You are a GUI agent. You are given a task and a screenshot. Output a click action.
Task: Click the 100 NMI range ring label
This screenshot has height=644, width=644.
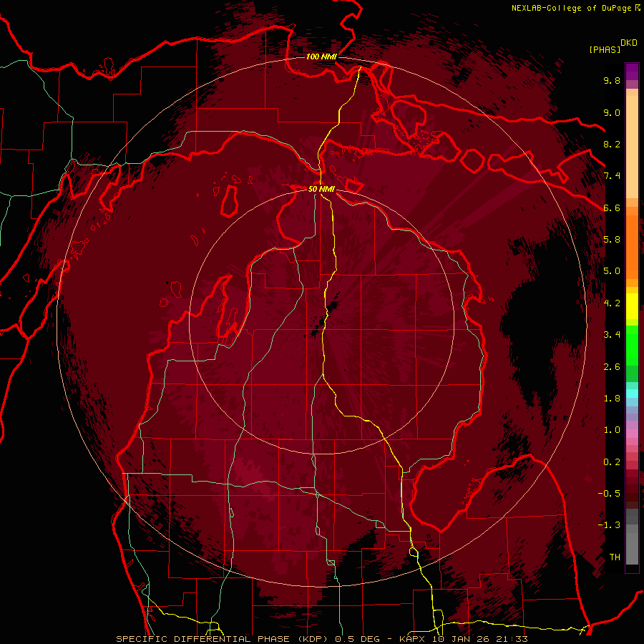pyautogui.click(x=321, y=57)
